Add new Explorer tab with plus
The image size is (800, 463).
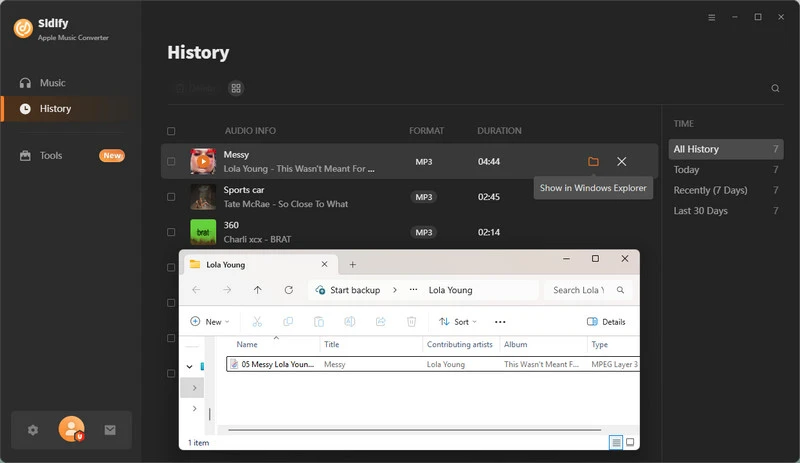(353, 264)
